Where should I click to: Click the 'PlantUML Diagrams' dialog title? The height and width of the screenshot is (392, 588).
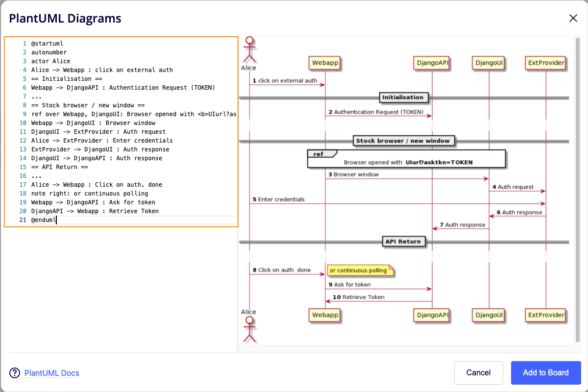65,19
